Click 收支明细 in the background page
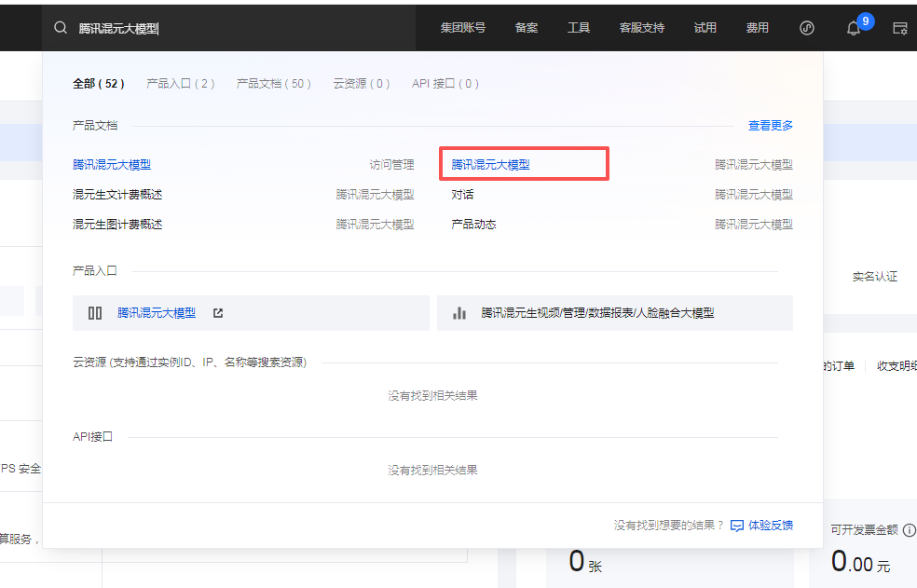The width and height of the screenshot is (917, 588). tap(896, 365)
